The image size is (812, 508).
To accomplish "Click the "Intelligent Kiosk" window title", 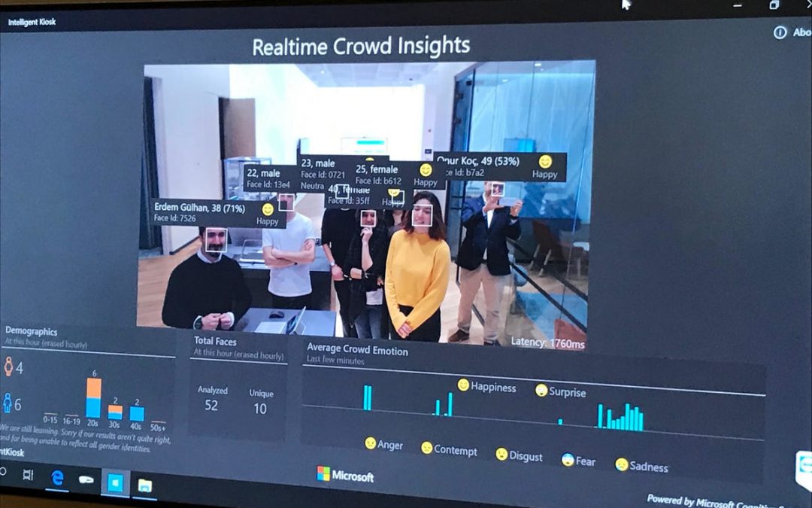I will [32, 22].
